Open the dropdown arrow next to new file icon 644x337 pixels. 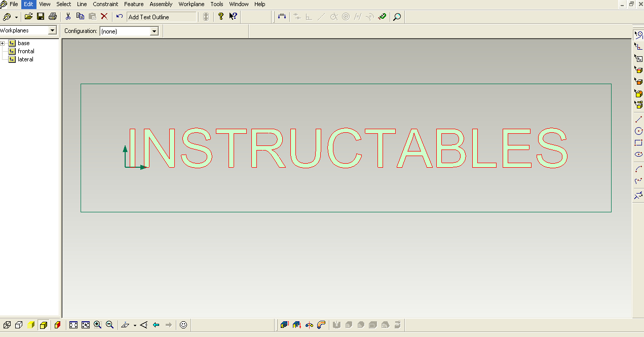tap(16, 17)
